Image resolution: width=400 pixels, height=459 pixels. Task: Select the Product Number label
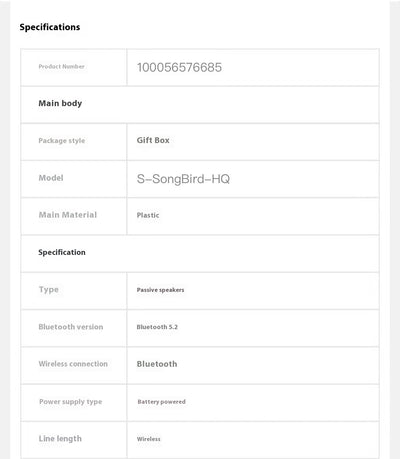61,66
